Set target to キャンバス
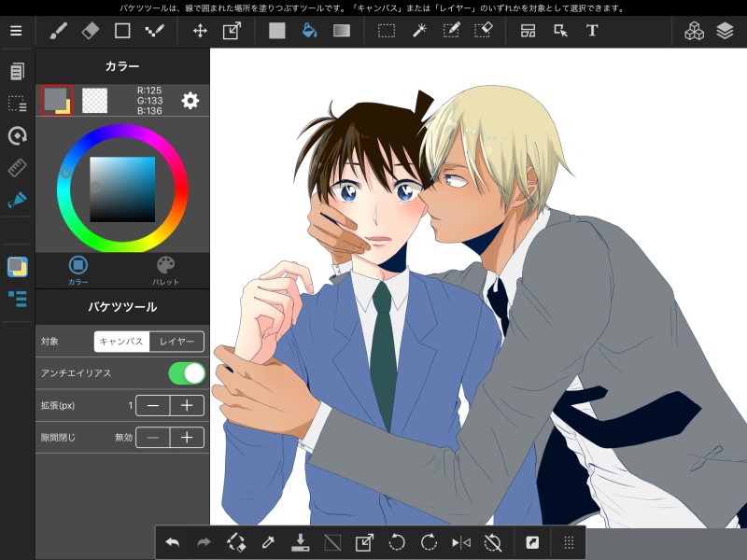This screenshot has height=560, width=747. pos(121,342)
